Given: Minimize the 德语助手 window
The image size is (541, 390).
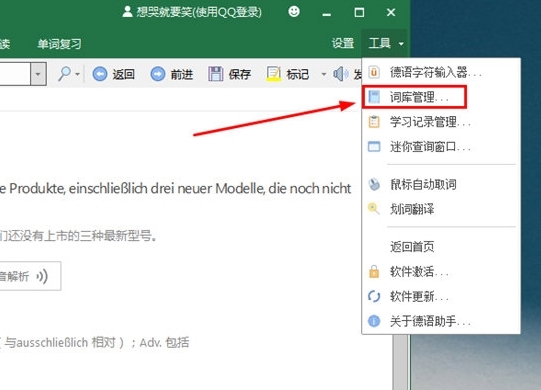Looking at the screenshot, I should [326, 13].
